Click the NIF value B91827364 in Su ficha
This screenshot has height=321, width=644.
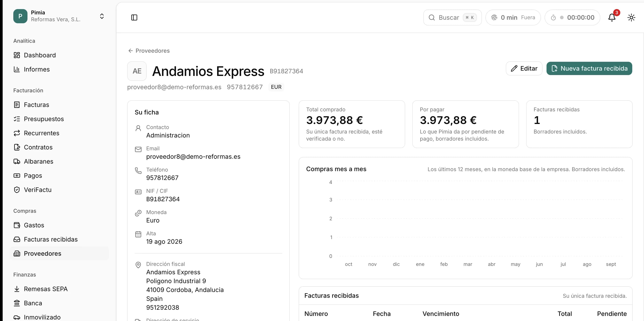pyautogui.click(x=163, y=199)
